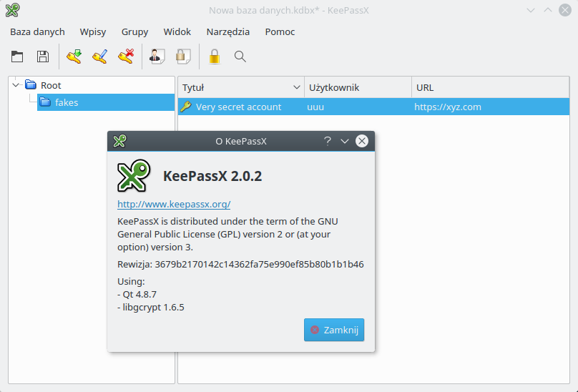The height and width of the screenshot is (392, 578).
Task: Open the Narzędzia menu
Action: (x=227, y=31)
